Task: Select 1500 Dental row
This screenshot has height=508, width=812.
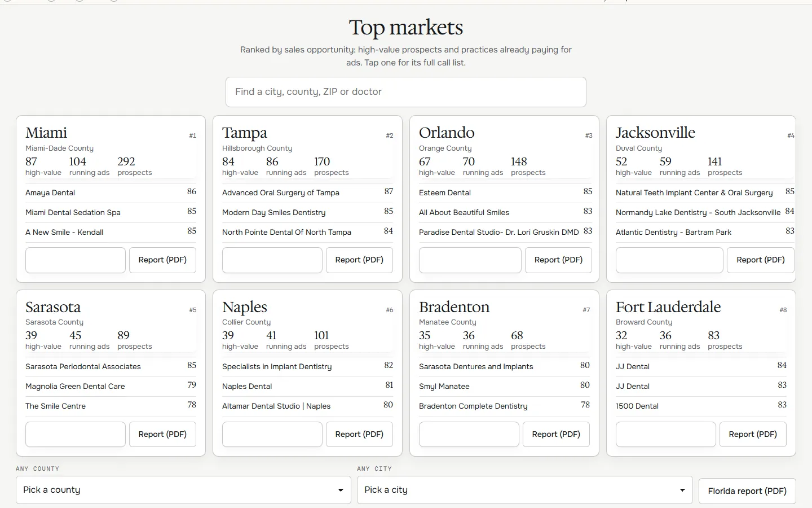Action: [x=701, y=406]
